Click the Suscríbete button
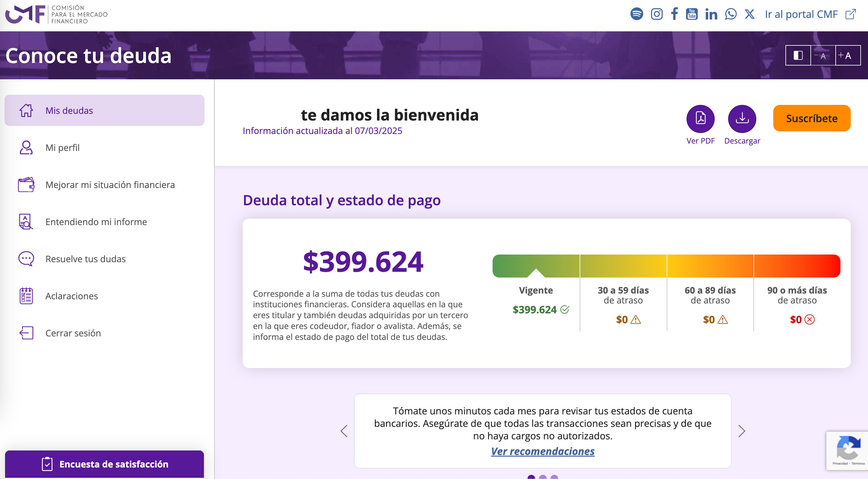868x479 pixels. point(812,118)
